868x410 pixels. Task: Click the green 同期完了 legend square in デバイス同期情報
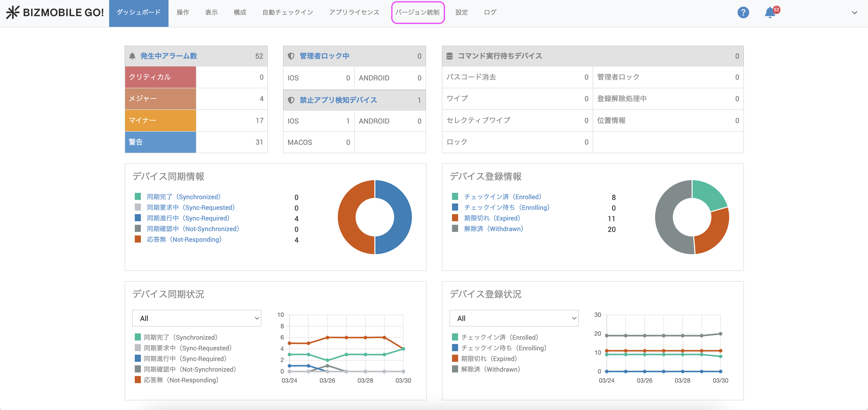click(x=138, y=196)
